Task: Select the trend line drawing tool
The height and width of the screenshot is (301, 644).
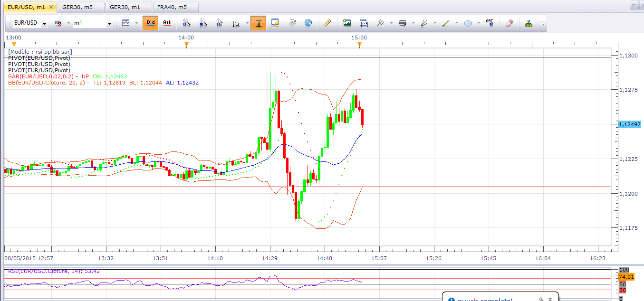Action: (x=446, y=23)
